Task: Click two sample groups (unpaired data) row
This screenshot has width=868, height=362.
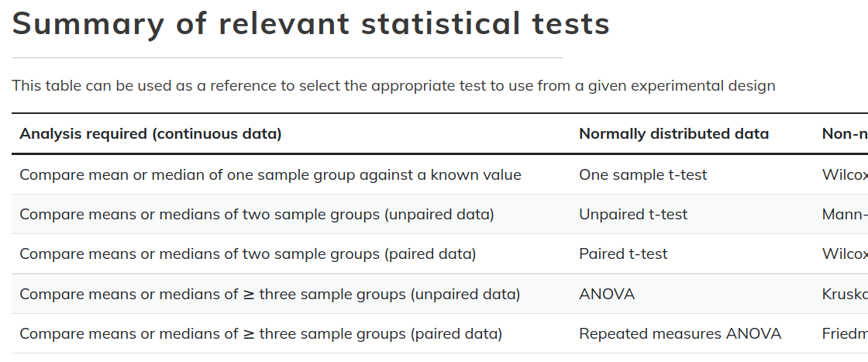Action: (x=257, y=214)
